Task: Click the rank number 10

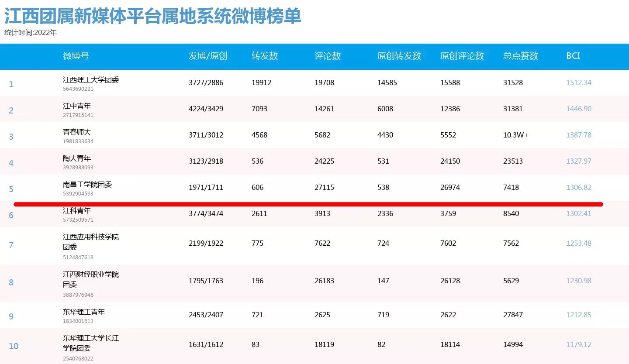Action: point(14,346)
